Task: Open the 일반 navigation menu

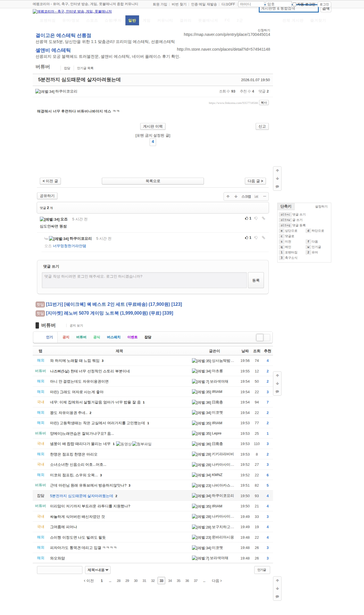Action: pyautogui.click(x=132, y=20)
